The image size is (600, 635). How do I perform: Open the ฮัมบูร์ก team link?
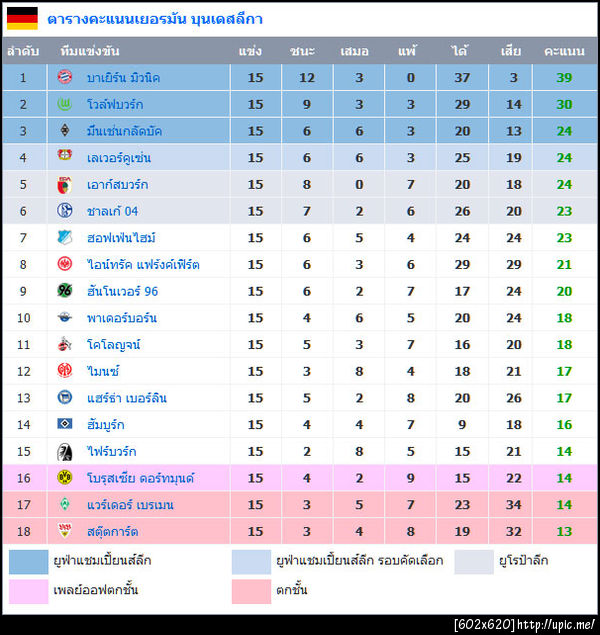coord(111,425)
